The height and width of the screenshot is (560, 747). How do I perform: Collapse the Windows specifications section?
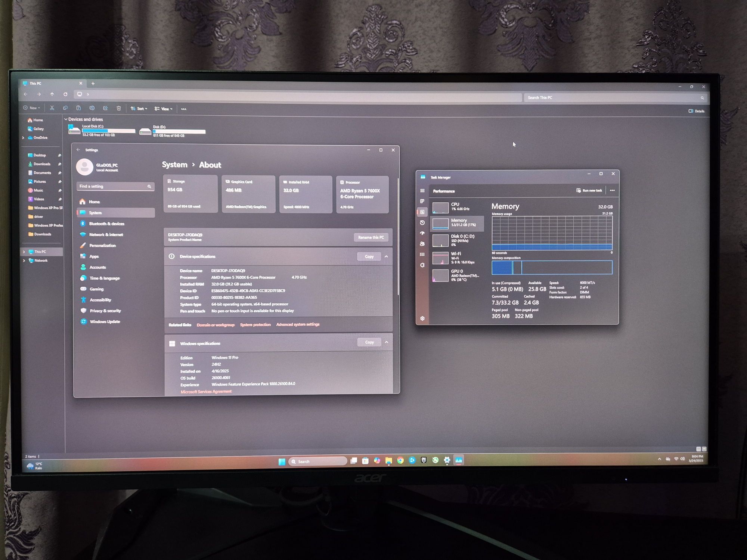coord(387,342)
